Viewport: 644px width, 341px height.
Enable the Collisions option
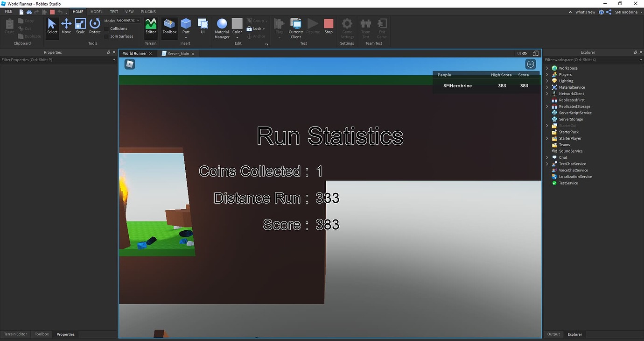click(x=107, y=28)
